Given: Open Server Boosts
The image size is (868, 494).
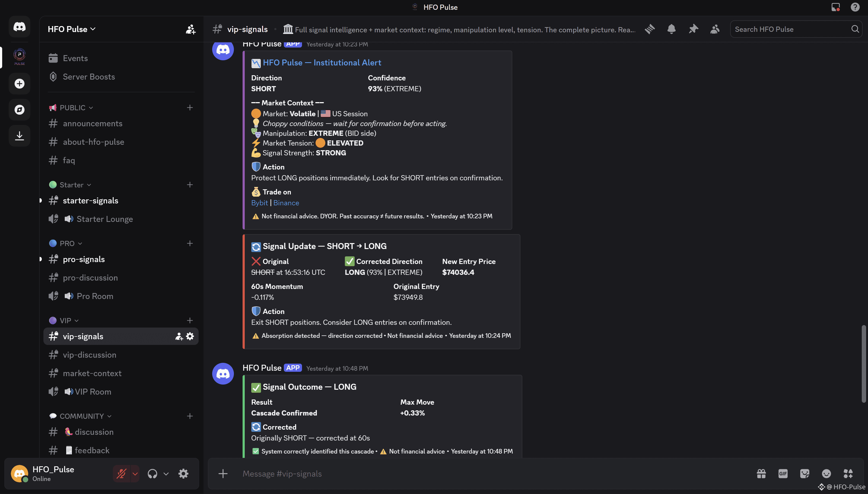Looking at the screenshot, I should (121, 77).
